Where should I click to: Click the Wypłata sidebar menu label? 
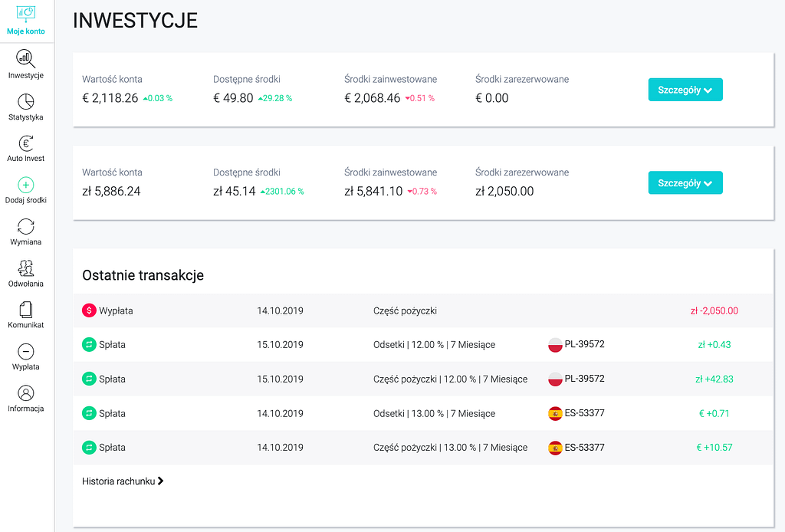(25, 367)
